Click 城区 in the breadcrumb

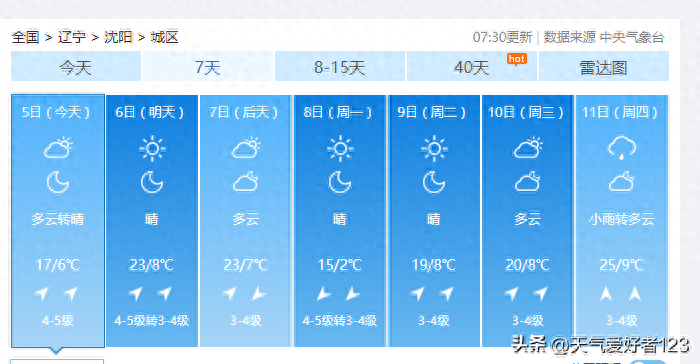[164, 37]
